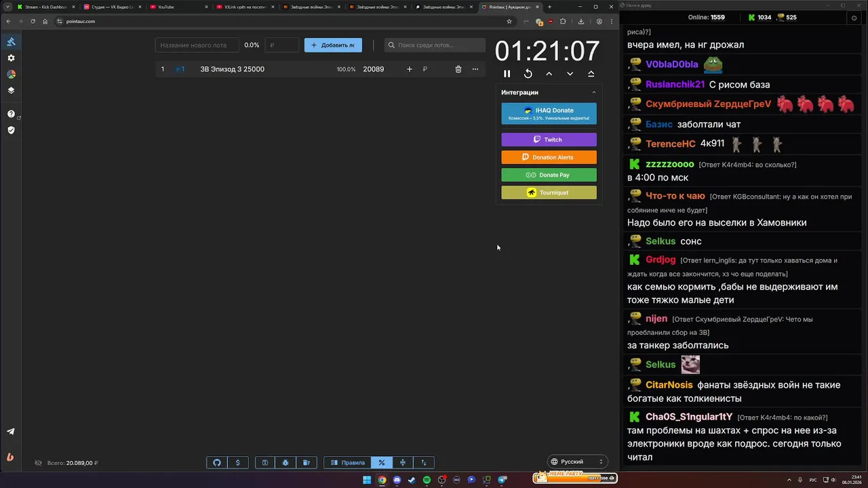Focus the search among lots field

[435, 45]
